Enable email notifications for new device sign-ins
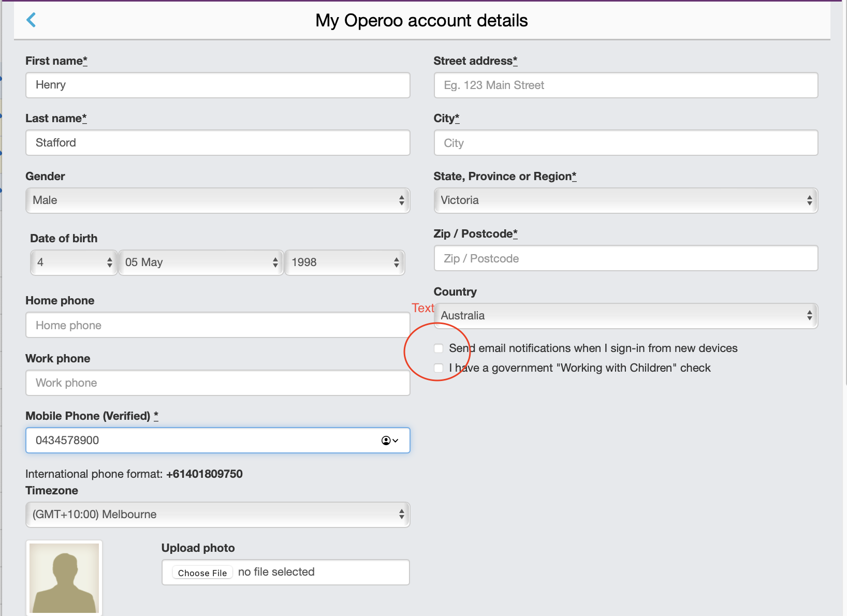847x616 pixels. 439,348
